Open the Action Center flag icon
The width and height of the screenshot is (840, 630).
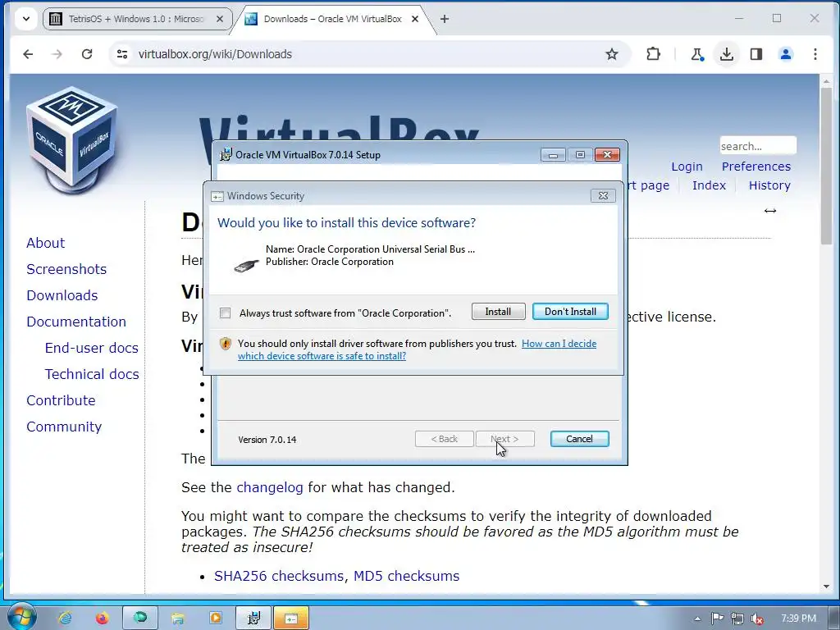coord(717,619)
